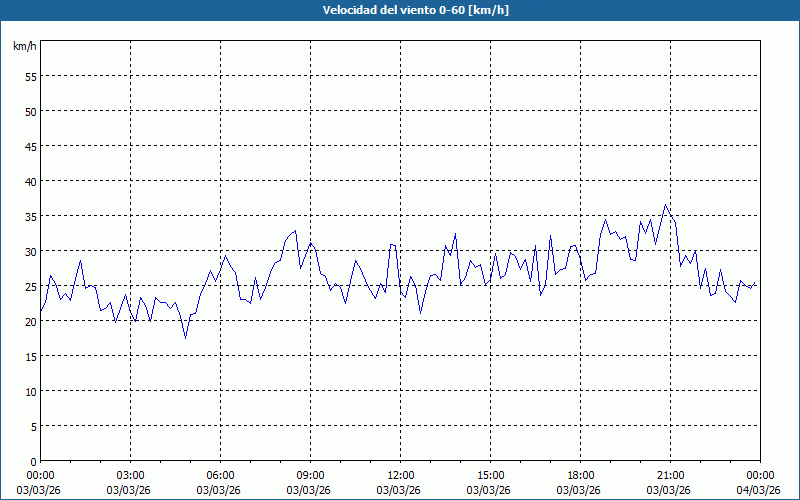Screen dimensions: 800x500
Task: Click the 35 value on the vertical axis
Action: [x=30, y=216]
